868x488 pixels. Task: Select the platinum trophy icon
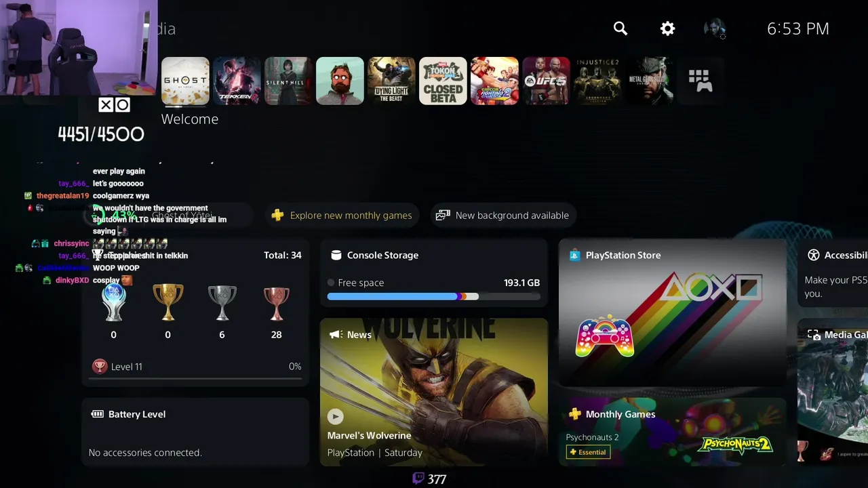pos(113,302)
